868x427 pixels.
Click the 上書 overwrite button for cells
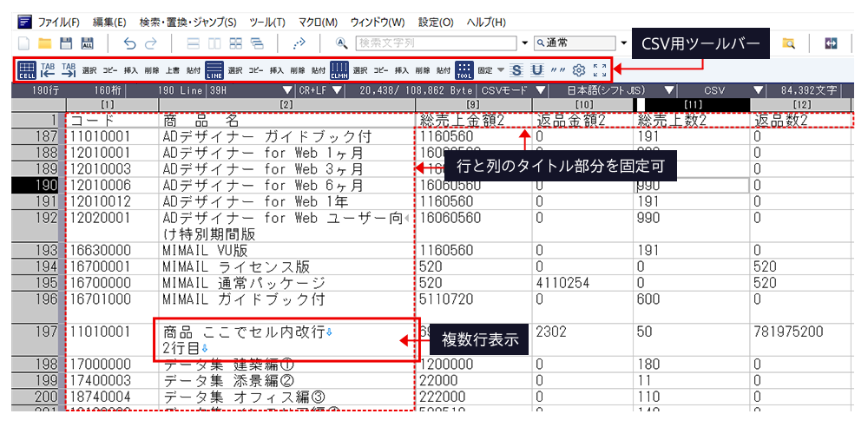[x=172, y=70]
